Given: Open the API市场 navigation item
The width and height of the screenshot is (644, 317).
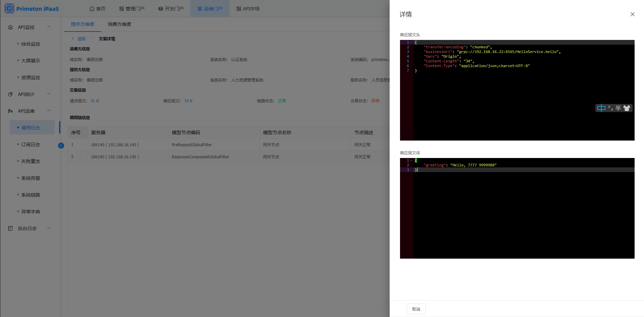Looking at the screenshot, I should pos(248,9).
